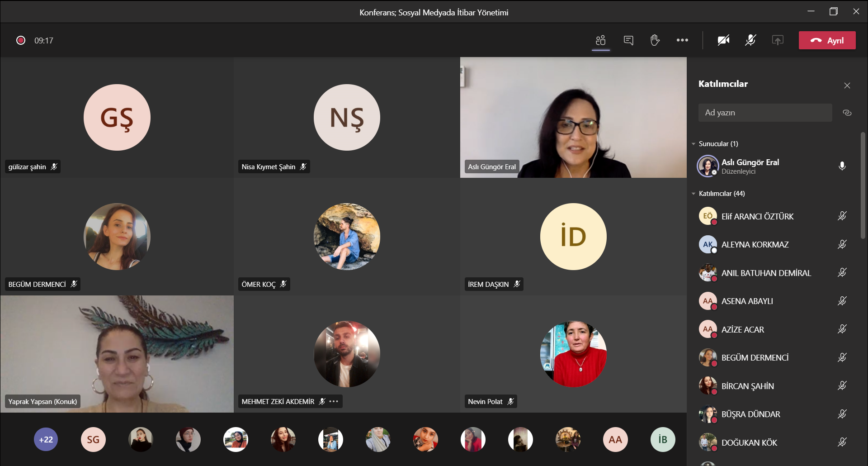Select Aslı Güngör Eral in presenters list
Image resolution: width=868 pixels, height=466 pixels.
[x=774, y=166]
